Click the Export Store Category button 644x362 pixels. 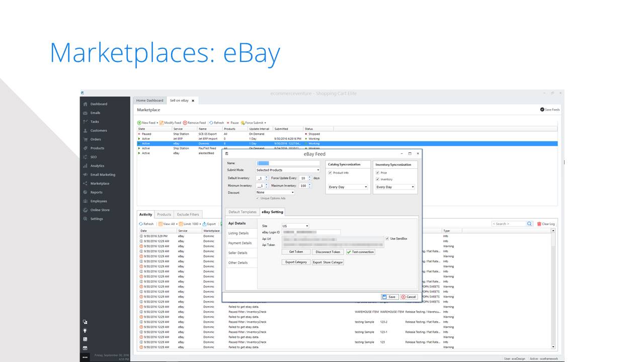pyautogui.click(x=328, y=262)
